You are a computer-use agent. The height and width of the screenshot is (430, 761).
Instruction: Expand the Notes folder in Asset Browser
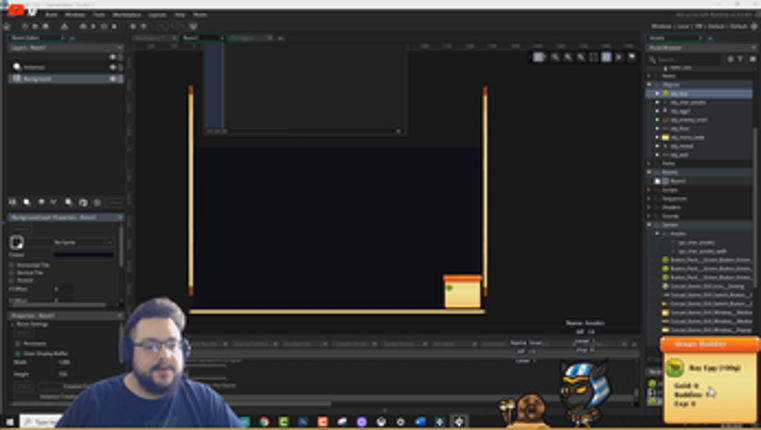click(x=649, y=76)
